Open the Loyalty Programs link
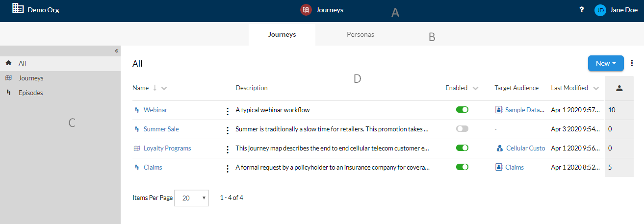This screenshot has height=224, width=644. (167, 149)
